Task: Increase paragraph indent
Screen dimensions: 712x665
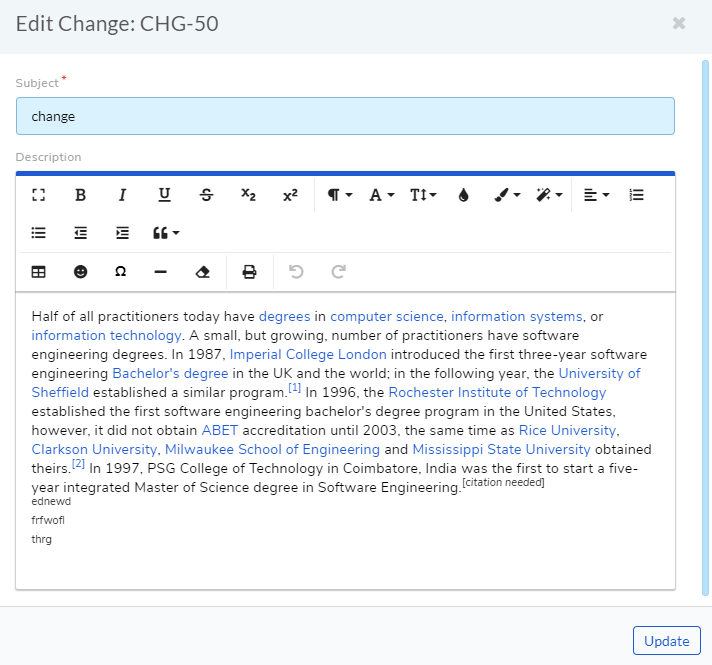Action: pyautogui.click(x=122, y=233)
